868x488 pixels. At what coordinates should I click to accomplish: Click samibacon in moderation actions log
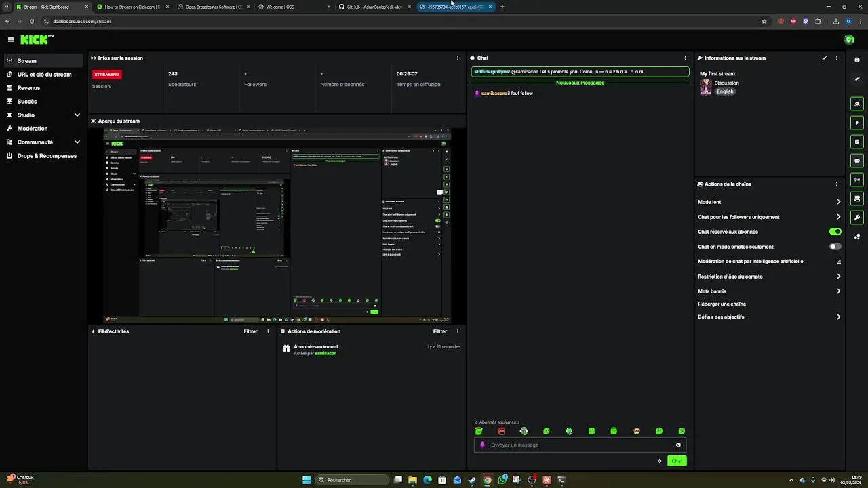[325, 354]
